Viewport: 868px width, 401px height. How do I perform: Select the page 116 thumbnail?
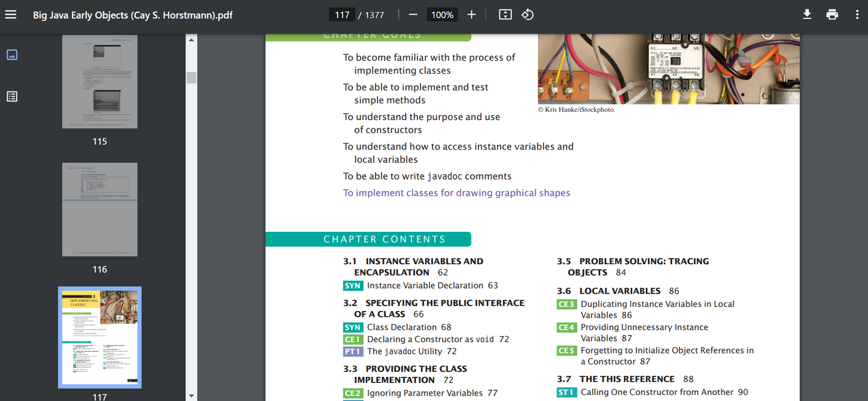coord(99,209)
